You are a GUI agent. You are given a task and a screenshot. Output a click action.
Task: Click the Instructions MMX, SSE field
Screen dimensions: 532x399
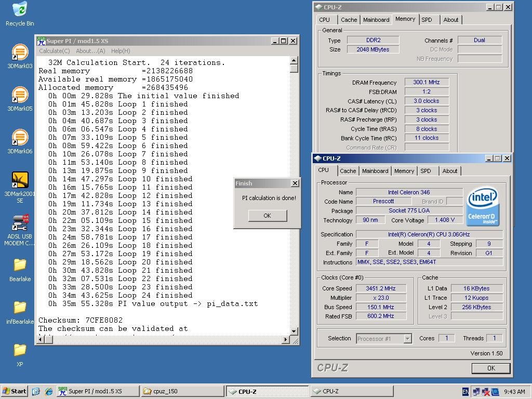click(429, 262)
